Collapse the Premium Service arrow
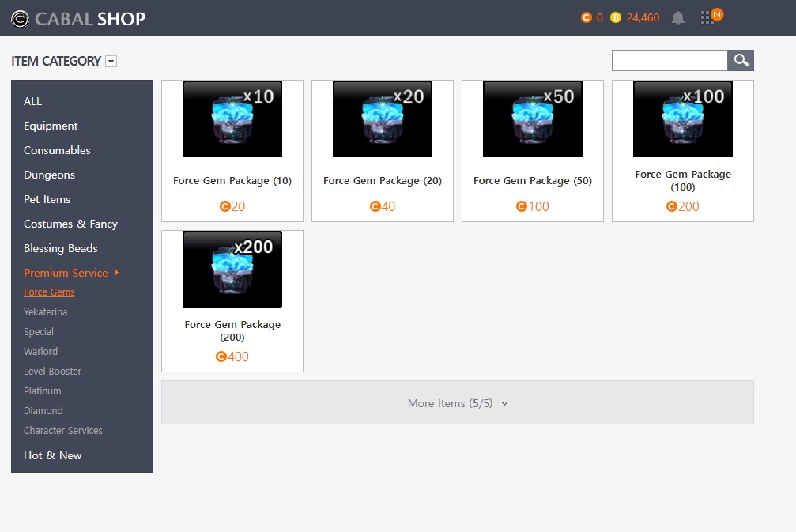 [117, 273]
